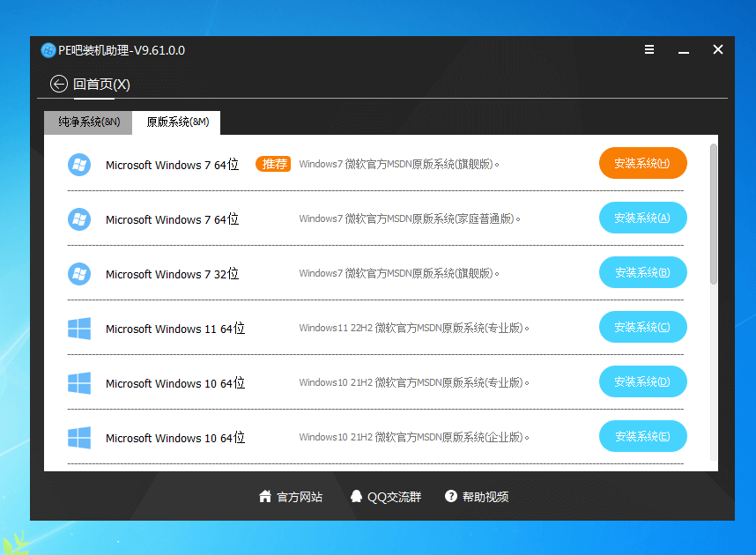Screen dimensions: 756x555
Task: Click the system list vertical scrollbar thumb
Action: 714,214
